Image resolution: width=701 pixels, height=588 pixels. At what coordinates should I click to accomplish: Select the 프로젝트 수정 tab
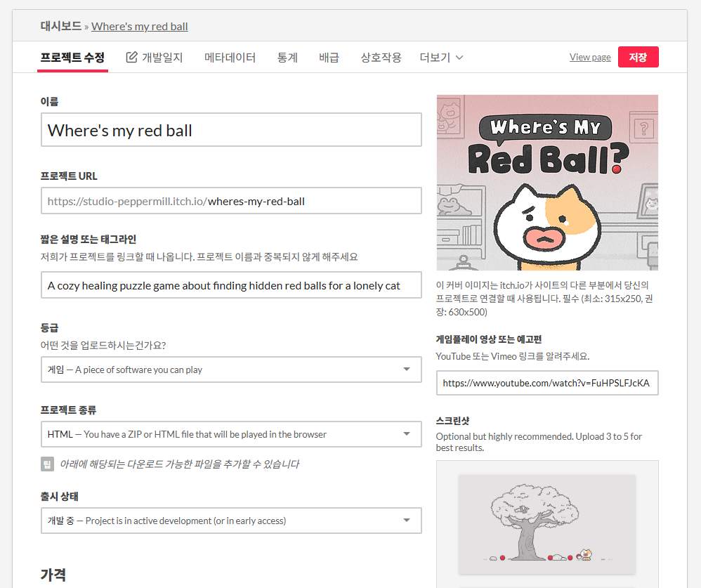pyautogui.click(x=72, y=58)
